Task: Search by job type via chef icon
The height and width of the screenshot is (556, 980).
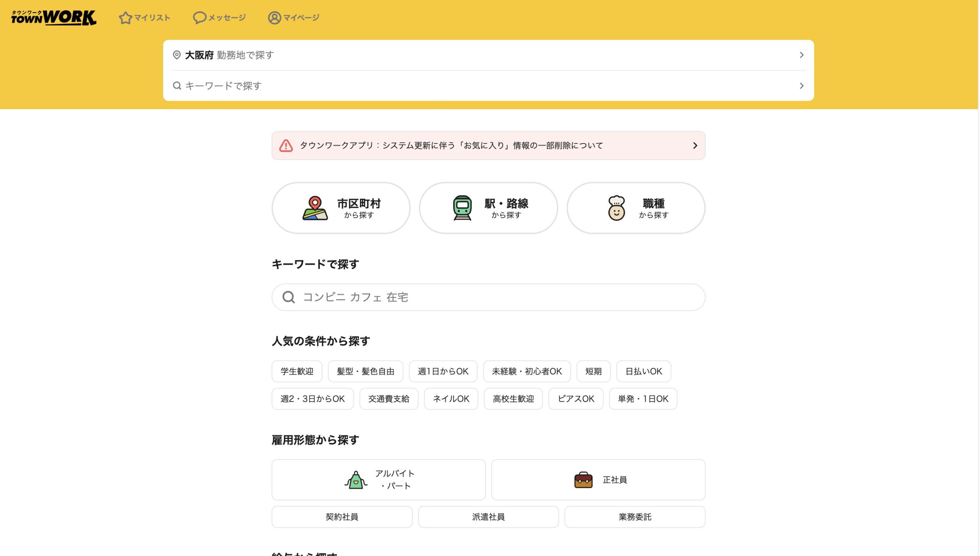Action: tap(616, 208)
